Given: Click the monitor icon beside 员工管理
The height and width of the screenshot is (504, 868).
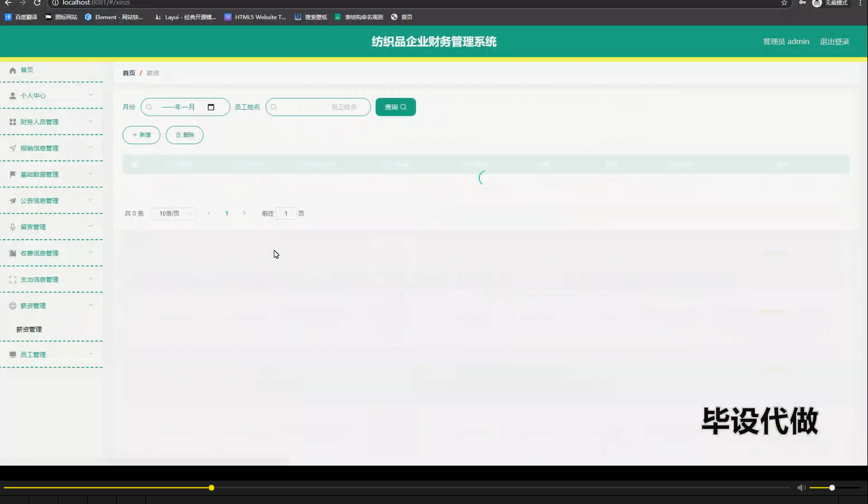Looking at the screenshot, I should tap(13, 354).
